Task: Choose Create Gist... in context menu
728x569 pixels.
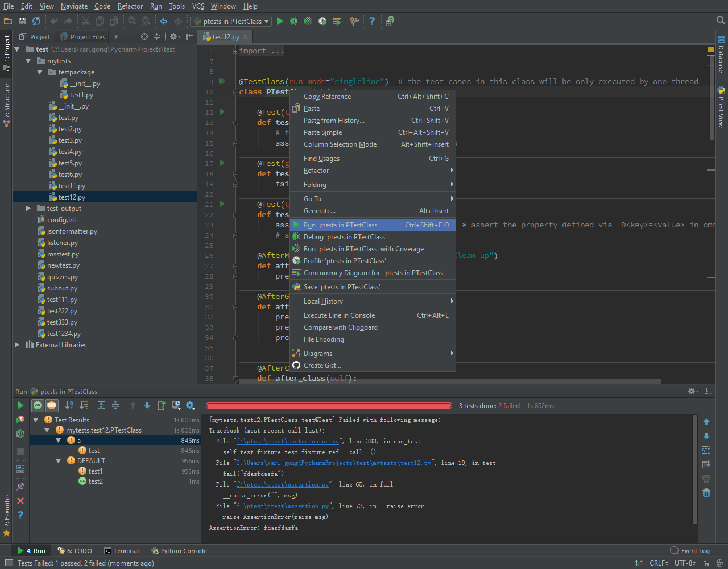Action: coord(373,366)
